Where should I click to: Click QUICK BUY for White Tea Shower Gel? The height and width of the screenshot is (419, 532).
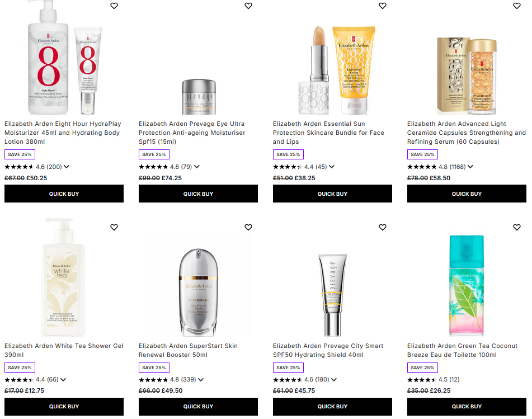pyautogui.click(x=64, y=407)
